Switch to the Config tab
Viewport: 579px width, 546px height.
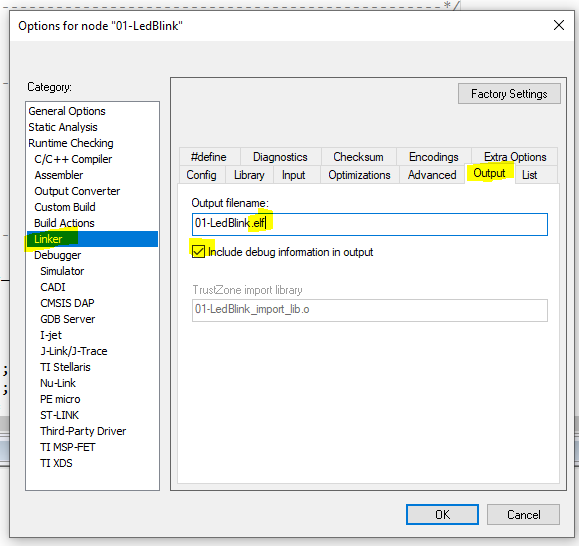point(201,175)
